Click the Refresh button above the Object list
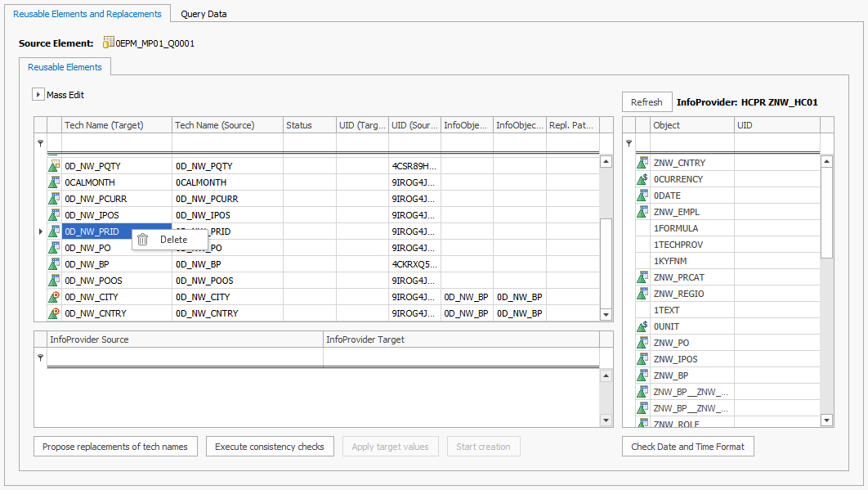The width and height of the screenshot is (868, 490). pos(647,101)
